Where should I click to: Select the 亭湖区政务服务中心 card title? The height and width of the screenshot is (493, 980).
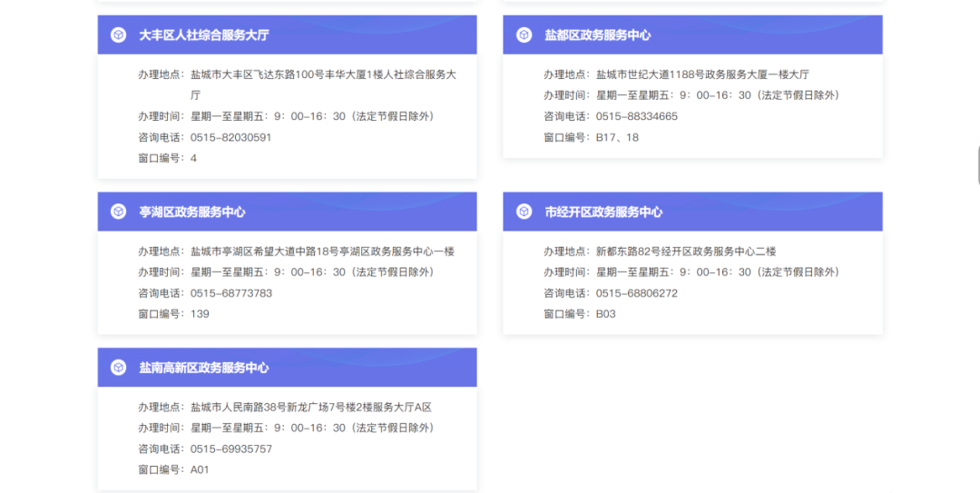click(x=191, y=212)
